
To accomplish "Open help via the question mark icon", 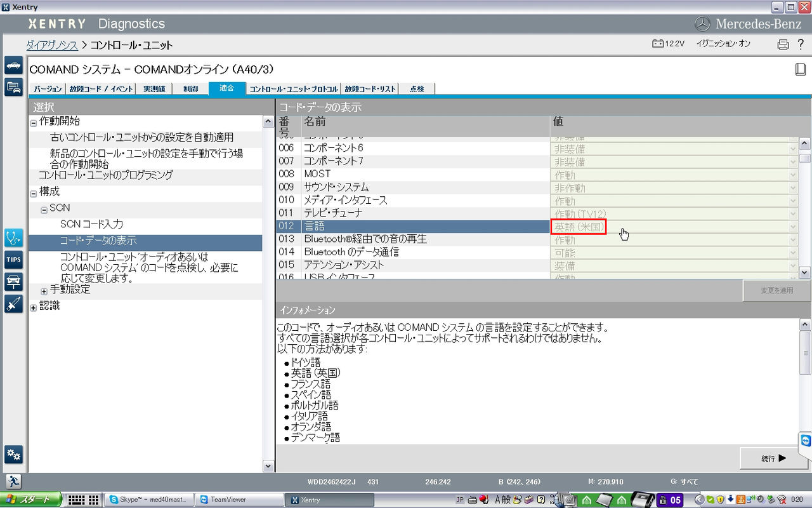I will tap(801, 44).
